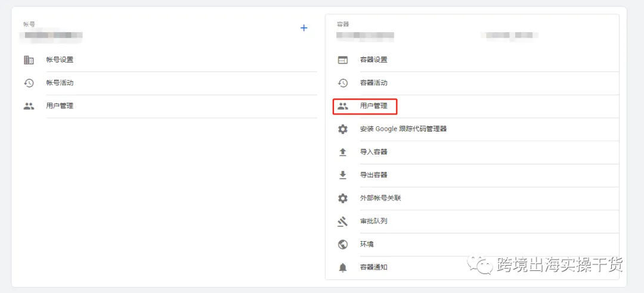Click the building icon beside 帐号设置
The width and height of the screenshot is (644, 293).
pos(29,60)
